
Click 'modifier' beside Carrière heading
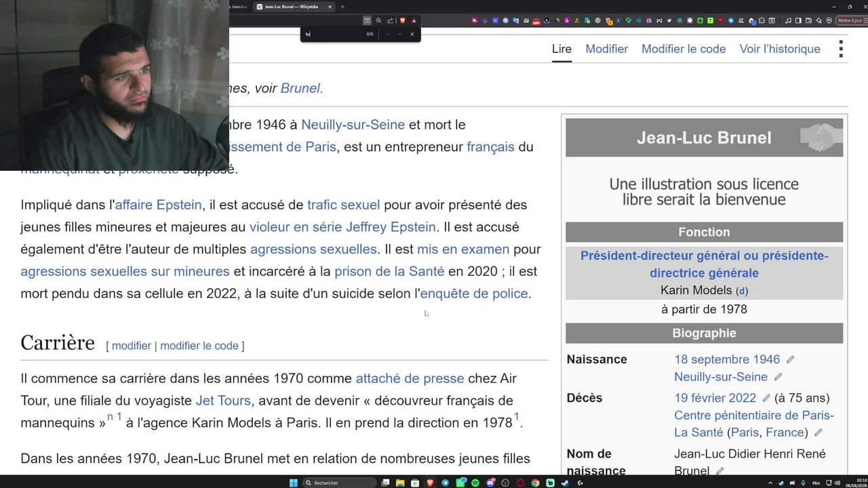[x=132, y=346]
